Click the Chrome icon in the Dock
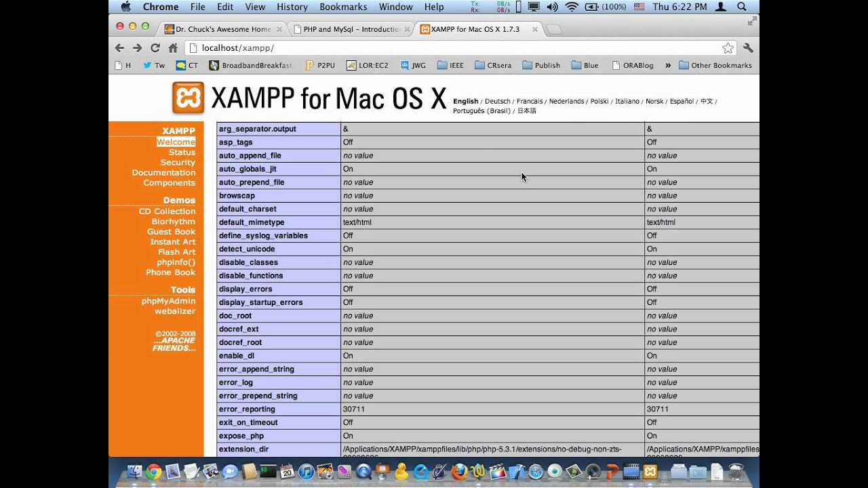Viewport: 868px width, 488px height. [x=154, y=471]
